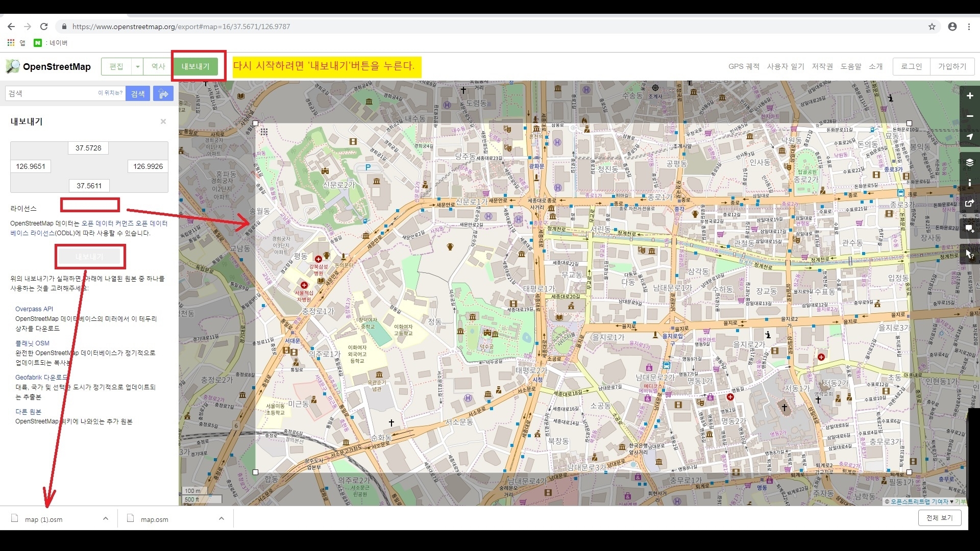Open 도움말 menu item
The width and height of the screenshot is (980, 551).
click(x=851, y=66)
